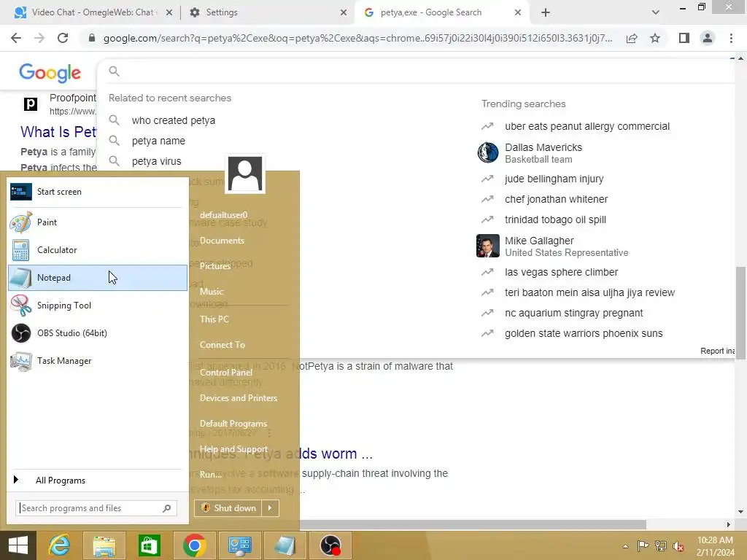Open the Notepad taskbar icon
This screenshot has height=560, width=747.
tap(285, 545)
